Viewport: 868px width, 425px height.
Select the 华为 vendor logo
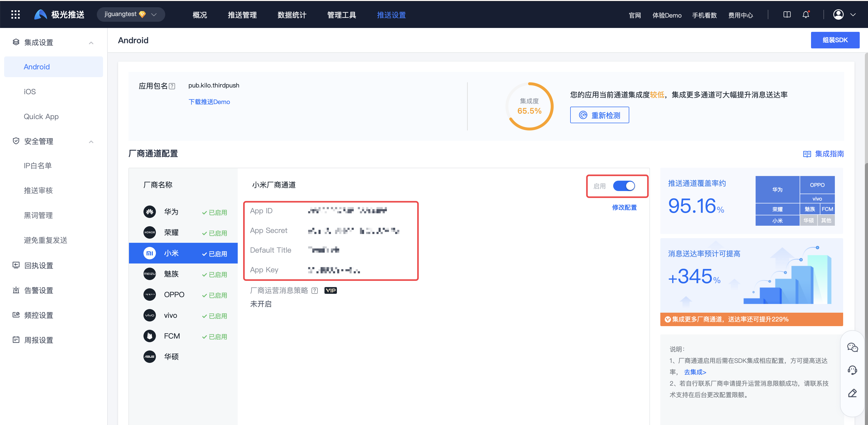150,211
